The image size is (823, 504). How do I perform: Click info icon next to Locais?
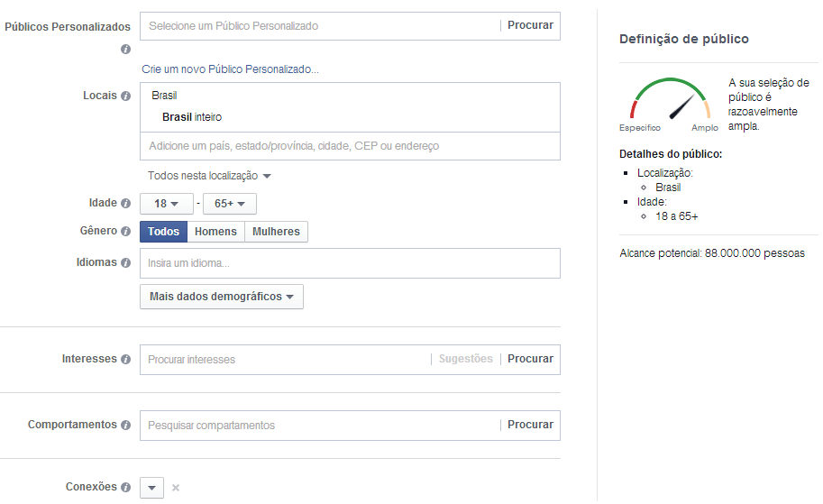tap(126, 96)
